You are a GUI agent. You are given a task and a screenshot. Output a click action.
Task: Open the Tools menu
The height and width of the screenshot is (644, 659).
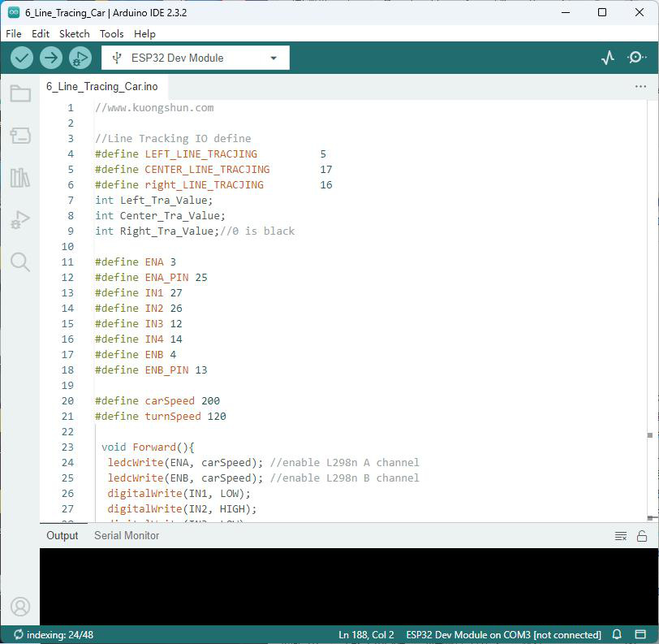coord(111,33)
